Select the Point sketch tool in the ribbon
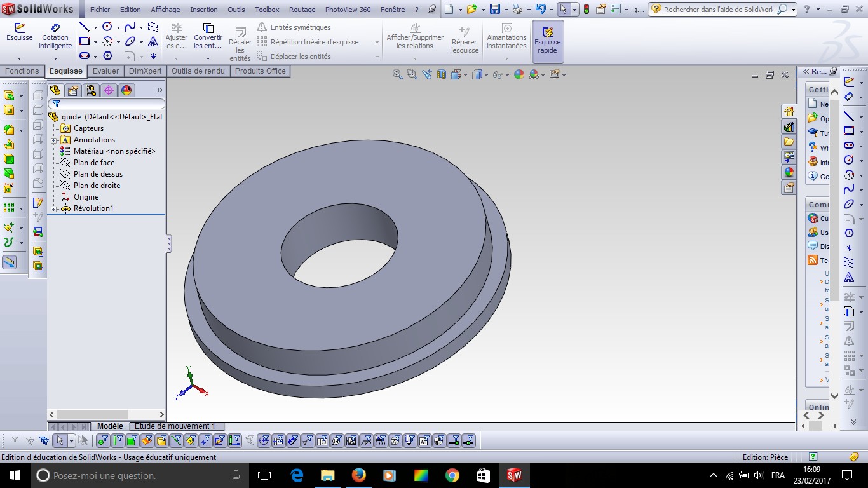Viewport: 868px width, 488px height. click(153, 56)
